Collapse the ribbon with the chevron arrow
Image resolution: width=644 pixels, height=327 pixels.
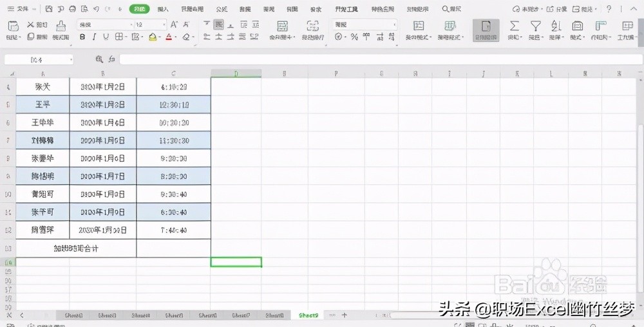pos(634,8)
